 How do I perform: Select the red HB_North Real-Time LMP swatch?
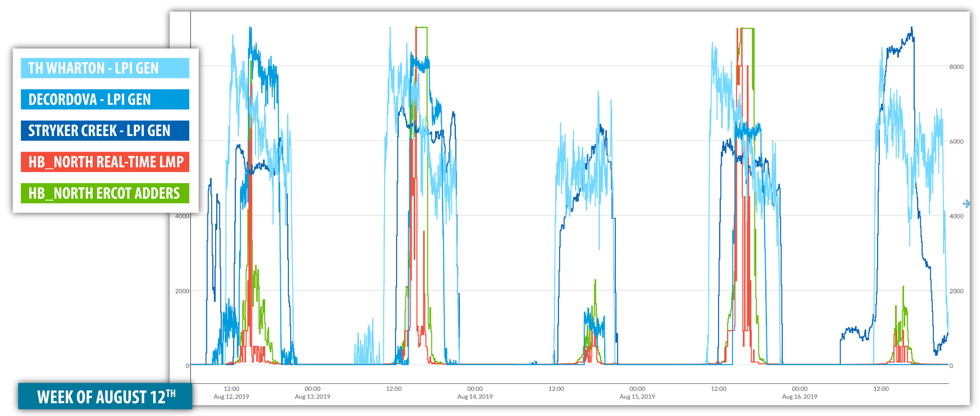click(105, 162)
